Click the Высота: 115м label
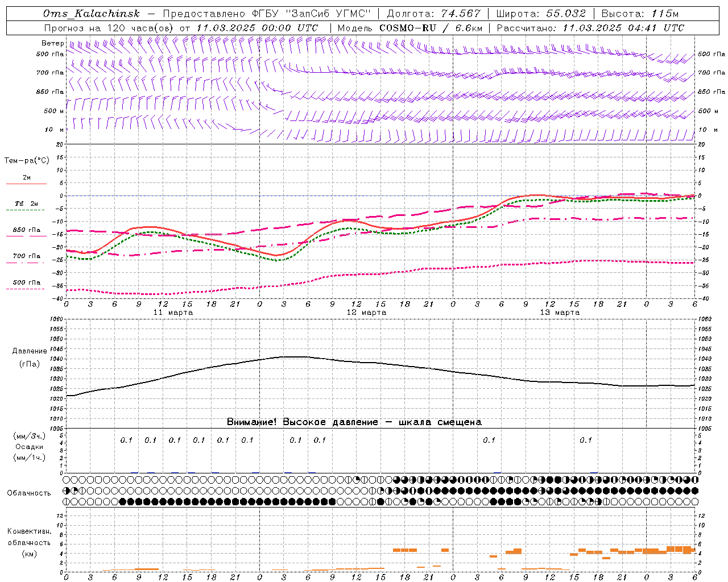 pos(640,14)
